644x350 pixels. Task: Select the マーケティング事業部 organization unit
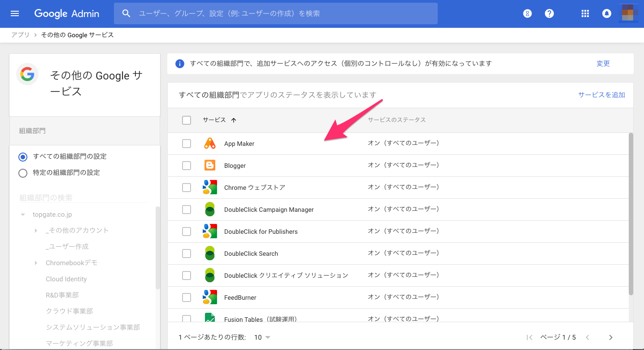point(79,344)
